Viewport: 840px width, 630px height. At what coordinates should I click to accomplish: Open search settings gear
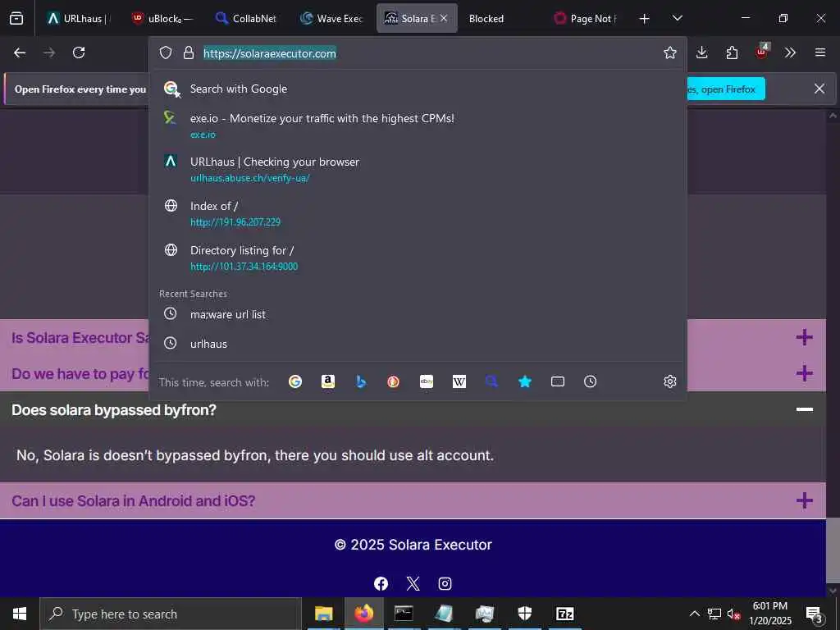669,381
